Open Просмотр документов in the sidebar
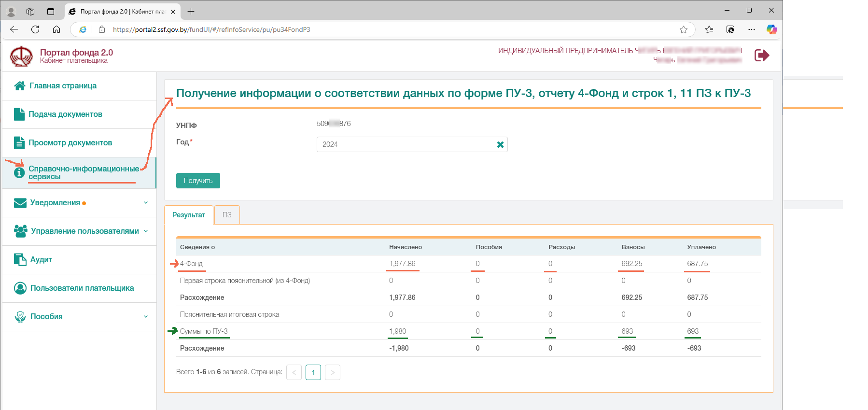Screen dimensions: 868x410 pos(70,143)
